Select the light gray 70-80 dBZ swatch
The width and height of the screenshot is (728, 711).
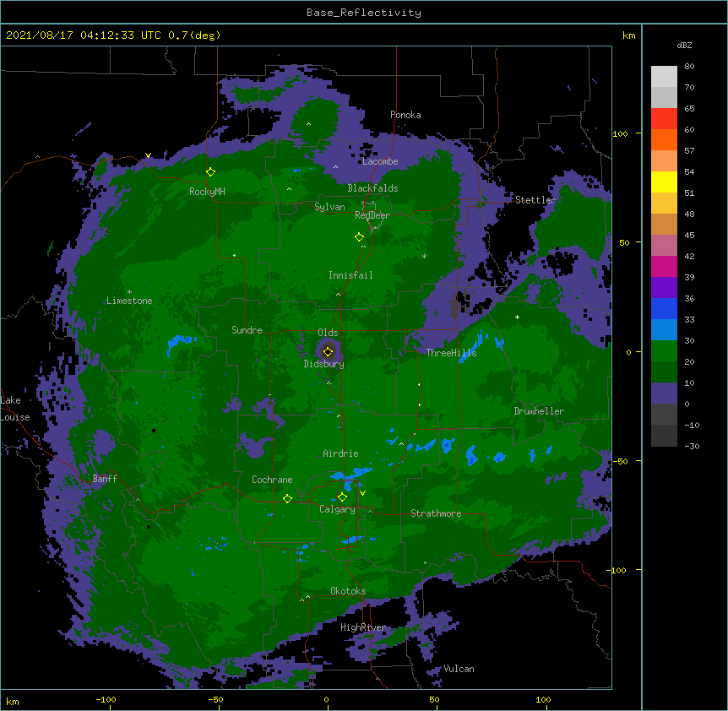pyautogui.click(x=664, y=77)
